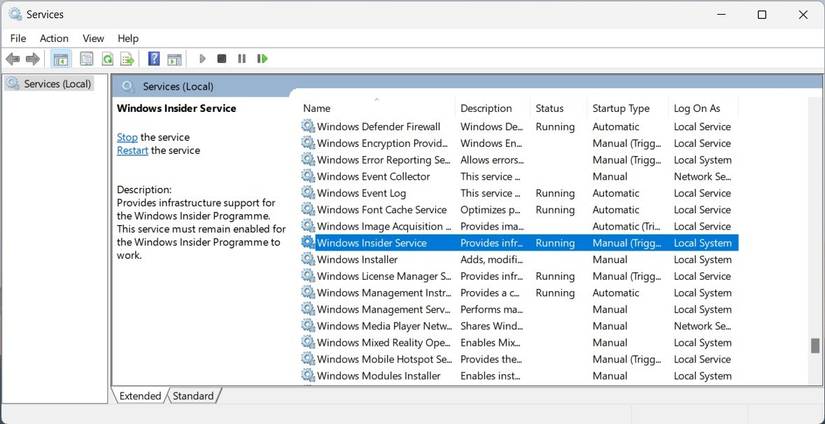Viewport: 825px width, 424px height.
Task: Select the Windows Defender Firewall row
Action: click(x=519, y=127)
